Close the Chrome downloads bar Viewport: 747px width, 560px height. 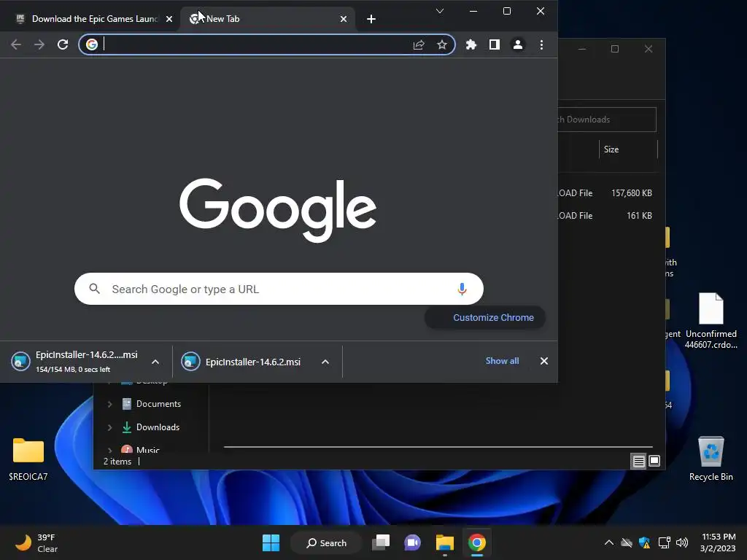click(544, 361)
